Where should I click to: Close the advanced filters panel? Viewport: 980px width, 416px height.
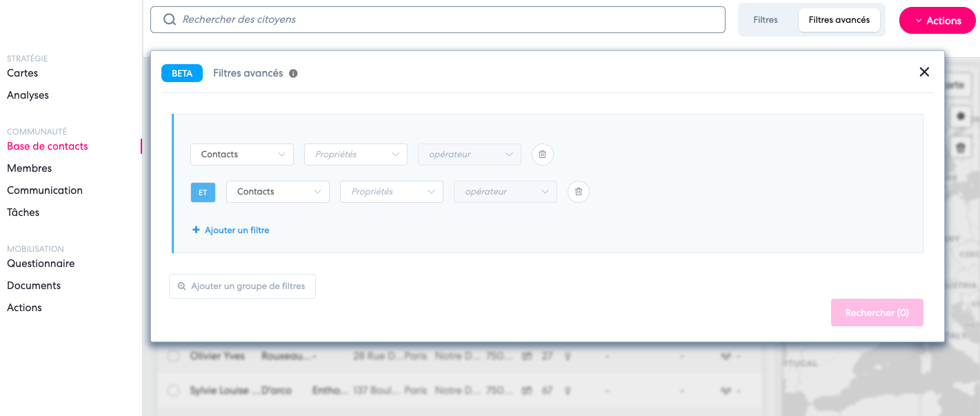click(x=924, y=72)
